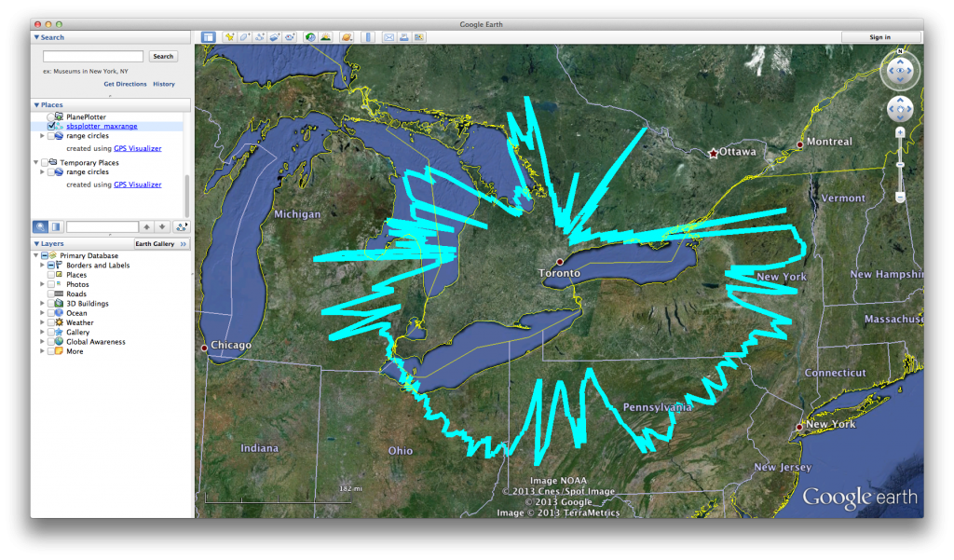Expand the Gallery layer group
The image size is (954, 560).
pos(42,333)
